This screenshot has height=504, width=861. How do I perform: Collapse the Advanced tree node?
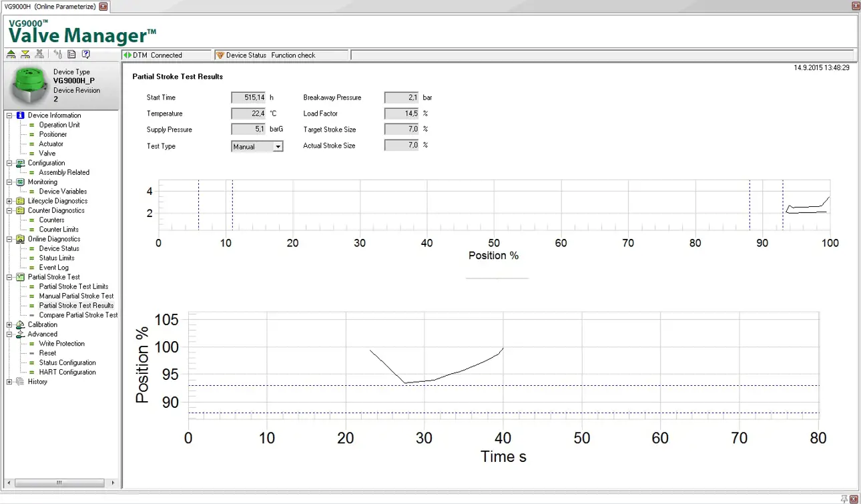(9, 334)
